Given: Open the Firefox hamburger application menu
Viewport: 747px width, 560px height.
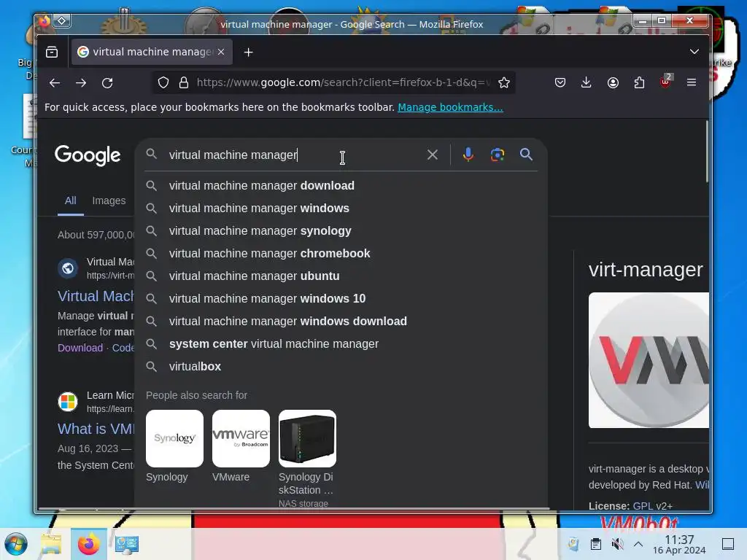Looking at the screenshot, I should pos(692,82).
